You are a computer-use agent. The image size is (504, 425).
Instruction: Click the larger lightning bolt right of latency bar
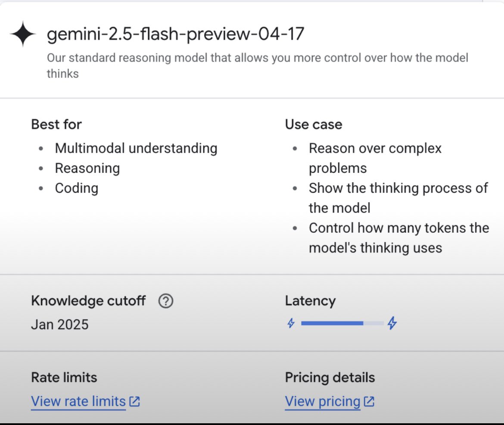(x=392, y=323)
